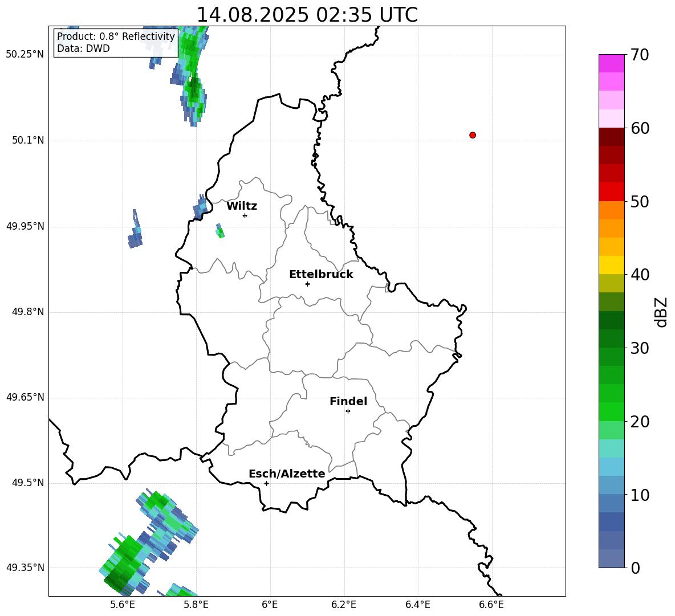Click the dBZ colorbar axis label
The height and width of the screenshot is (616, 675).
661,312
